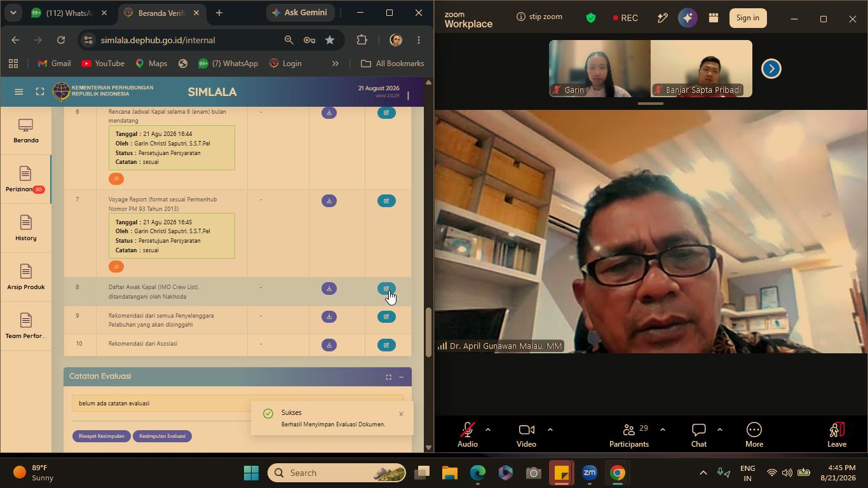Viewport: 868px width, 488px height.
Task: Click the Kesimpulan Evaluasi button
Action: pyautogui.click(x=163, y=437)
